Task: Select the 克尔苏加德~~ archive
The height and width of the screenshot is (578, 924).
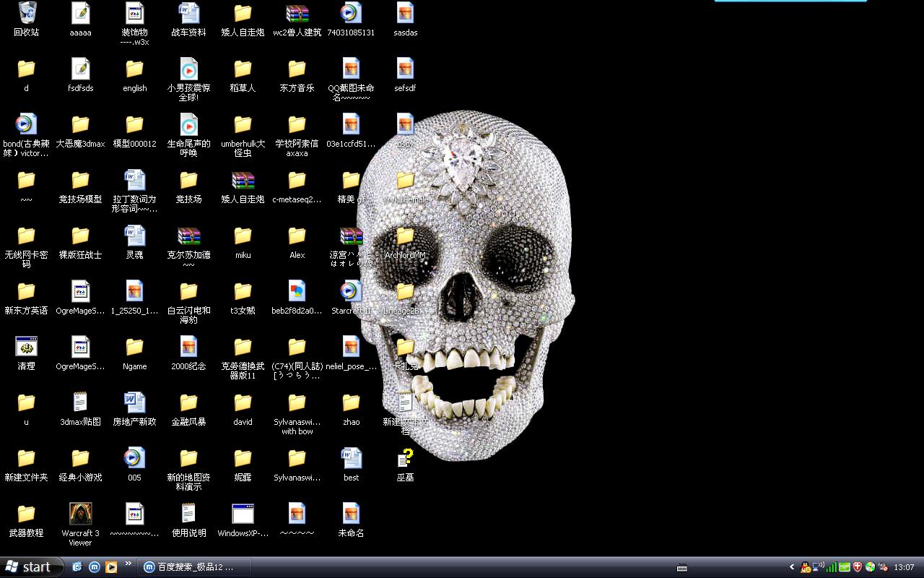Action: [x=188, y=236]
